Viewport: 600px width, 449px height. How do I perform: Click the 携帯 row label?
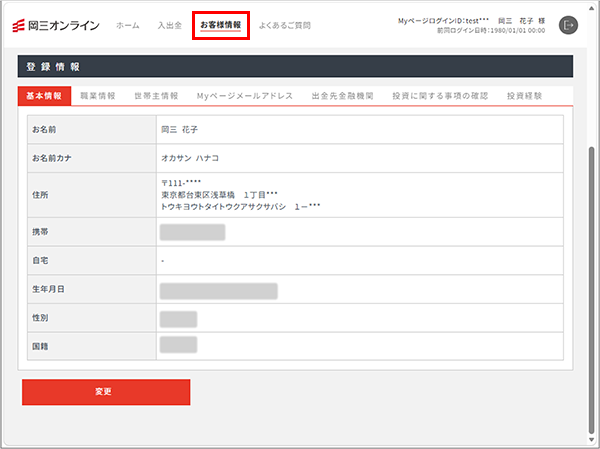pos(40,232)
